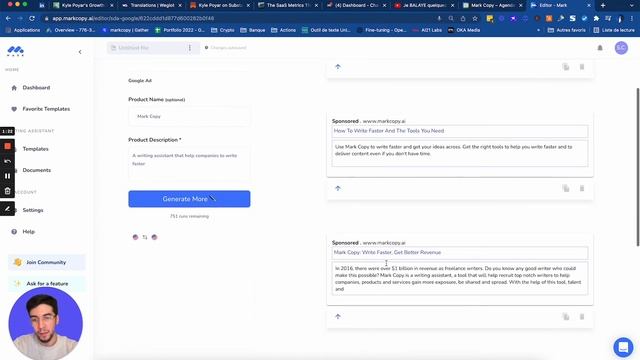Open Dashboard from the sidebar
This screenshot has width=640, height=360.
[36, 88]
